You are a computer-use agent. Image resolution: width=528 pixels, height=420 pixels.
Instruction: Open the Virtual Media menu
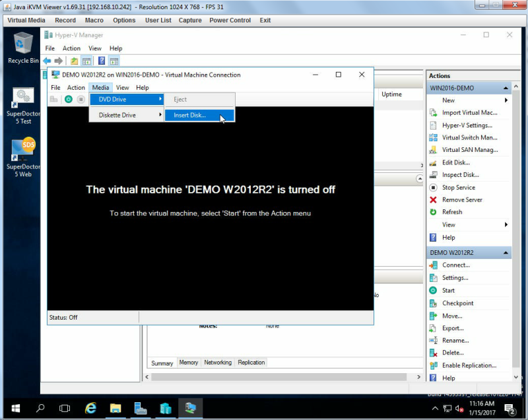26,20
